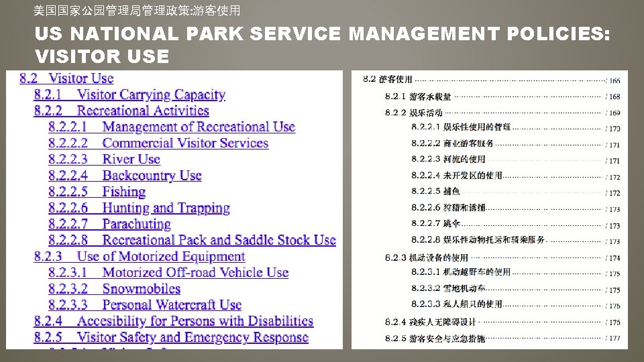This screenshot has height=362, width=644.
Task: Select the 8.2.2.5 Fishing link
Action: [x=97, y=192]
